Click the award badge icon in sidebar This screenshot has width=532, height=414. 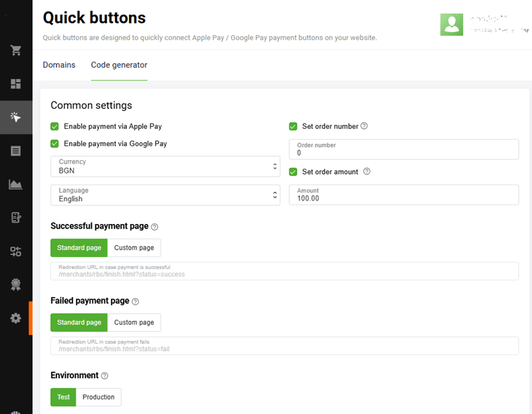coord(16,284)
